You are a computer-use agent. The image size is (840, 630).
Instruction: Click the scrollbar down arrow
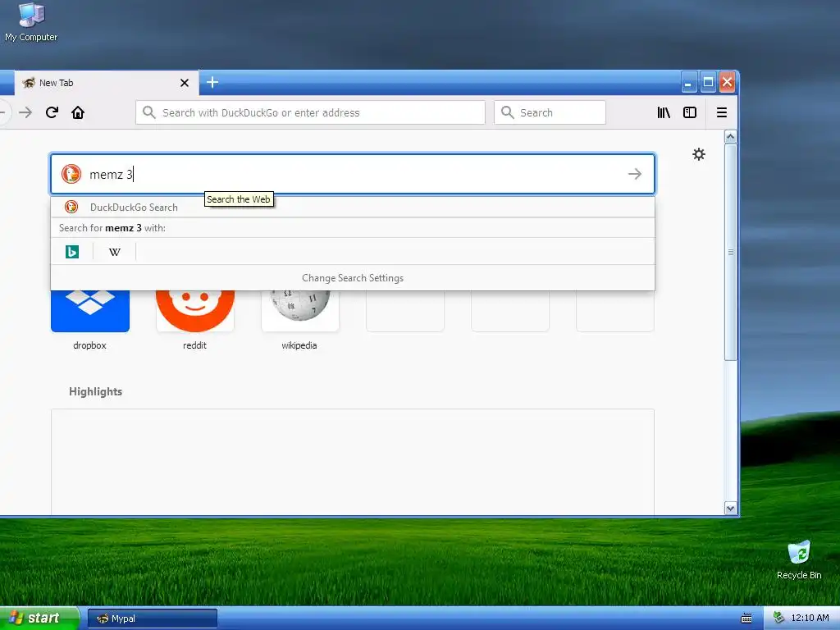click(x=730, y=509)
